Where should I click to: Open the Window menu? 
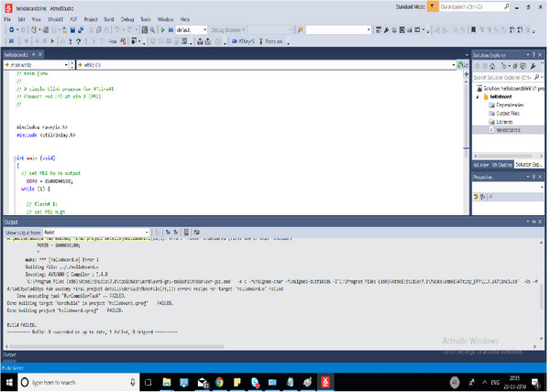pyautogui.click(x=165, y=19)
